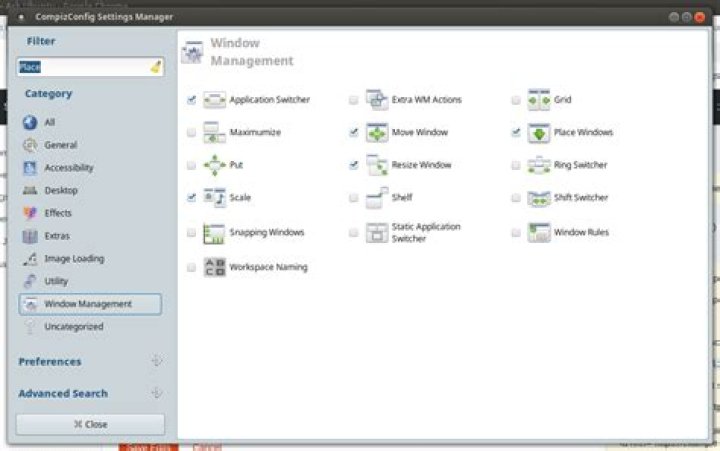Open the Extra WM Actions plugin icon
The image size is (720, 451).
pyautogui.click(x=377, y=100)
